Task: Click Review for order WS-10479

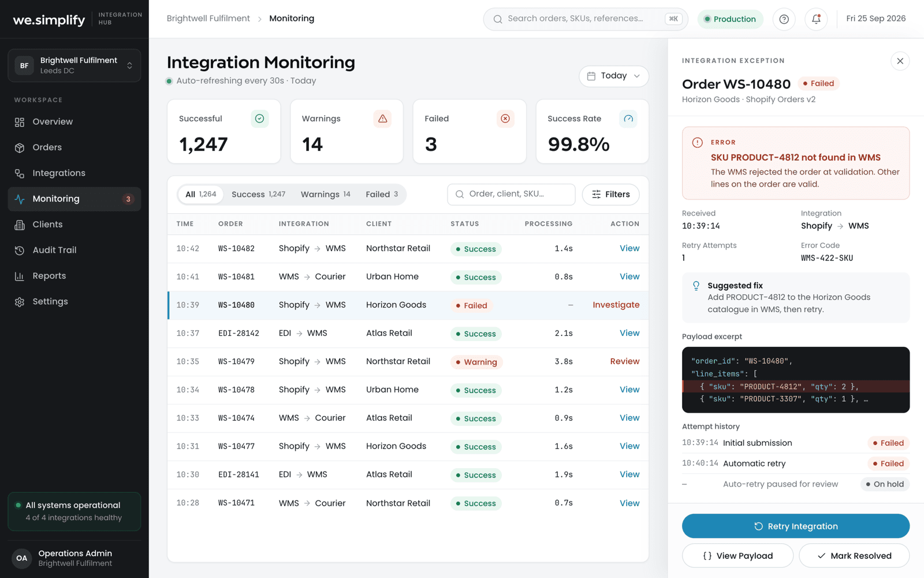Action: click(x=624, y=361)
